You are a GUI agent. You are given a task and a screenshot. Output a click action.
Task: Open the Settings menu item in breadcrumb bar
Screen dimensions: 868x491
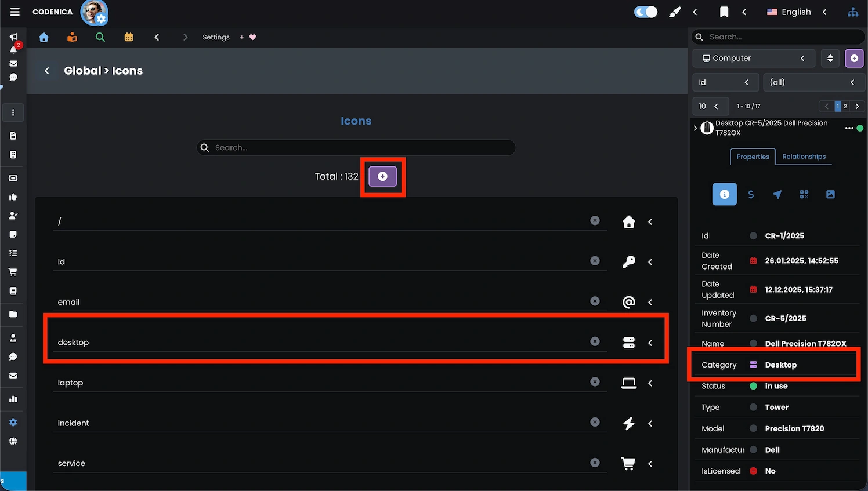(216, 37)
